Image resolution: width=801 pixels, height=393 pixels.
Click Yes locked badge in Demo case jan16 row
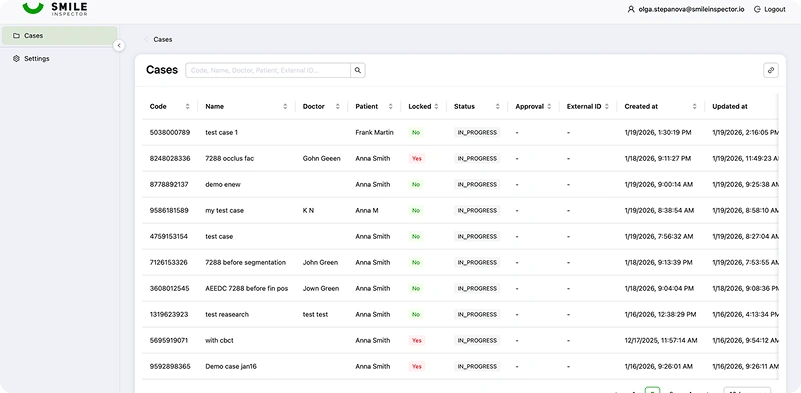[x=417, y=366]
